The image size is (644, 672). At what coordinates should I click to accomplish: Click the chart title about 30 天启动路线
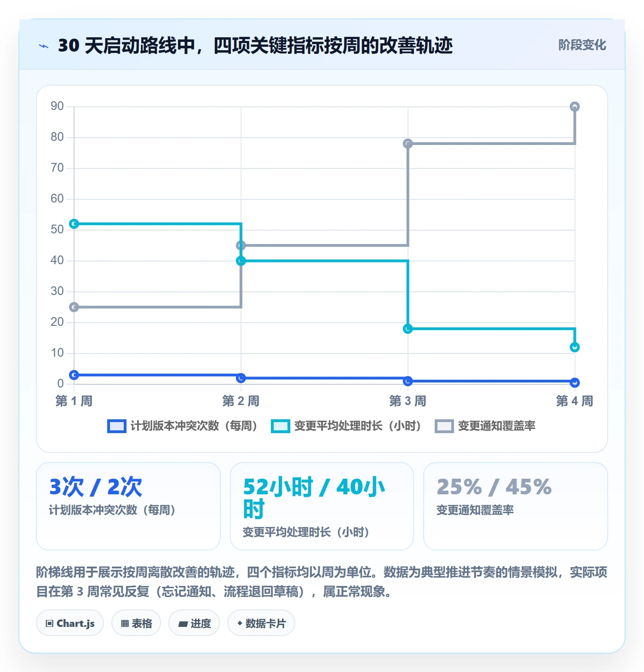coord(255,46)
